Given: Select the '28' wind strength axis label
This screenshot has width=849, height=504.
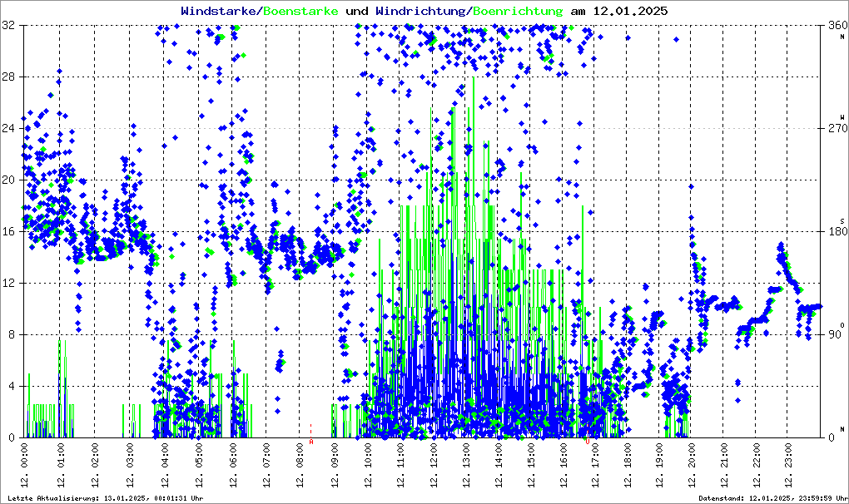Looking at the screenshot, I should pos(8,77).
